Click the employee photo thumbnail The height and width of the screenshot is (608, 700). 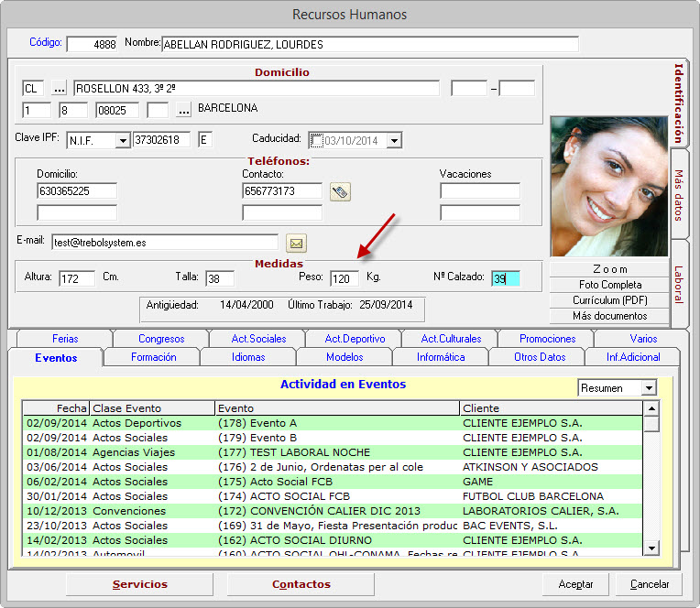click(x=609, y=187)
